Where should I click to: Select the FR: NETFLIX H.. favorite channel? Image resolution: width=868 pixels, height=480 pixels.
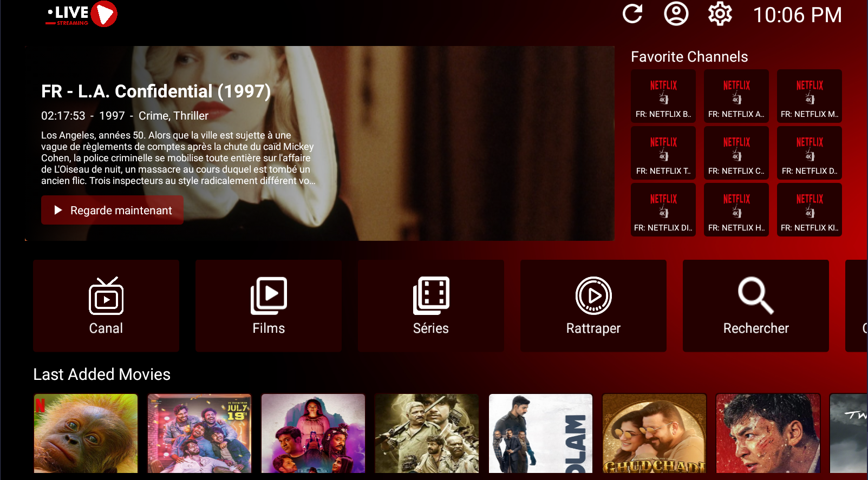(x=736, y=209)
